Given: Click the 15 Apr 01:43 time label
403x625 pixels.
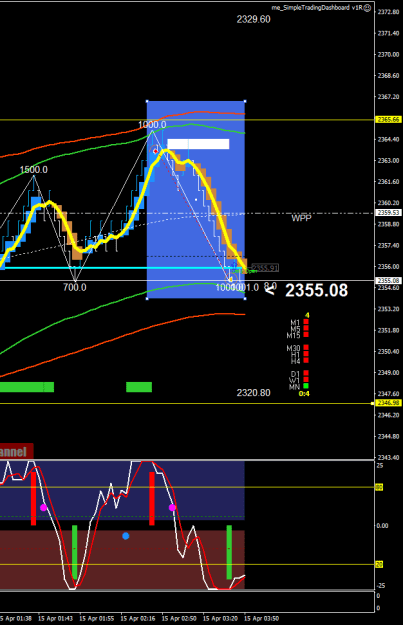Looking at the screenshot, I should click(55, 619).
